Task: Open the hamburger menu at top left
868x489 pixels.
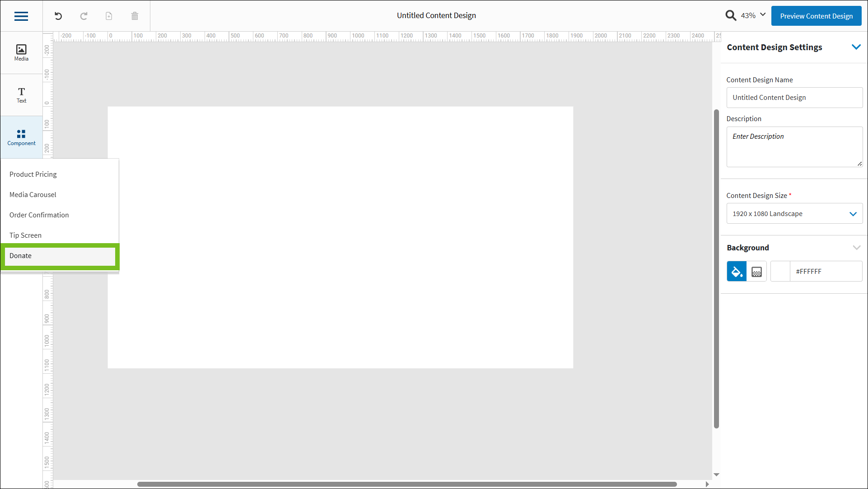Action: pos(21,16)
